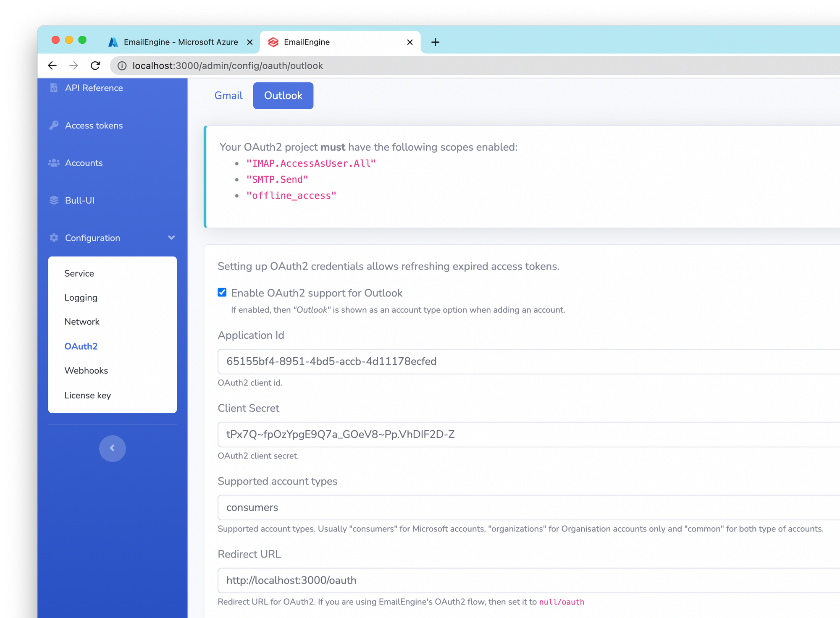This screenshot has height=618, width=840.
Task: Click the Bull-UI layers icon in sidebar
Action: [53, 200]
